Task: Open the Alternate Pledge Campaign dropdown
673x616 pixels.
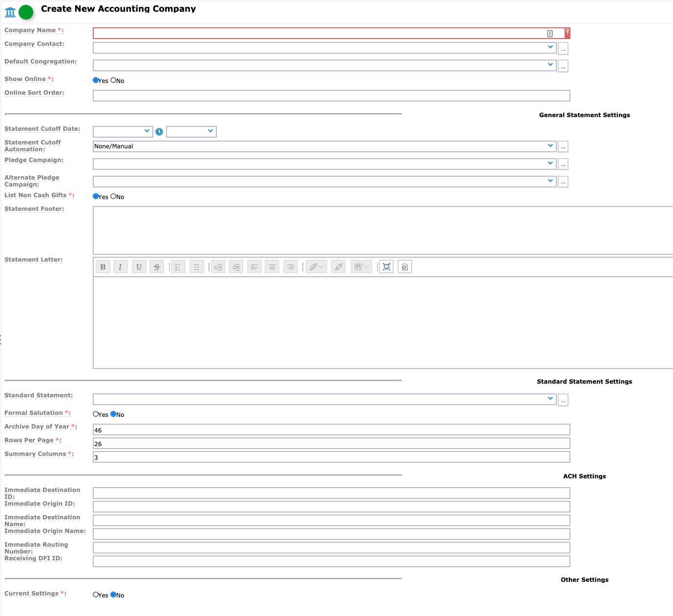Action: point(325,182)
